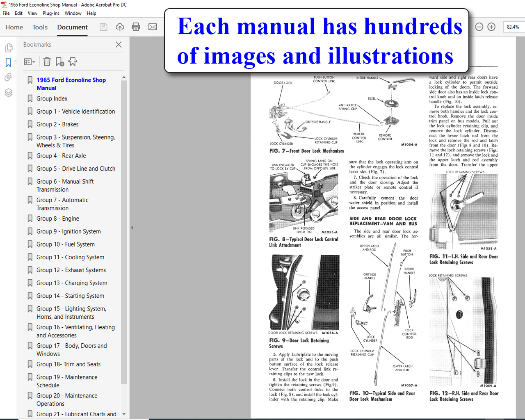Navigate to Group 4 - Rear Axle
Screen dimensions: 525x420
[x=61, y=155]
